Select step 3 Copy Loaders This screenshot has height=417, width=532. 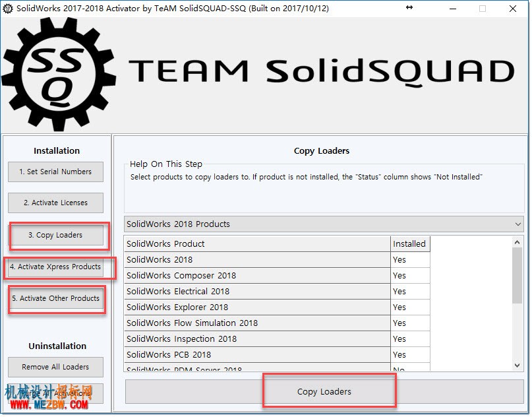[55, 235]
